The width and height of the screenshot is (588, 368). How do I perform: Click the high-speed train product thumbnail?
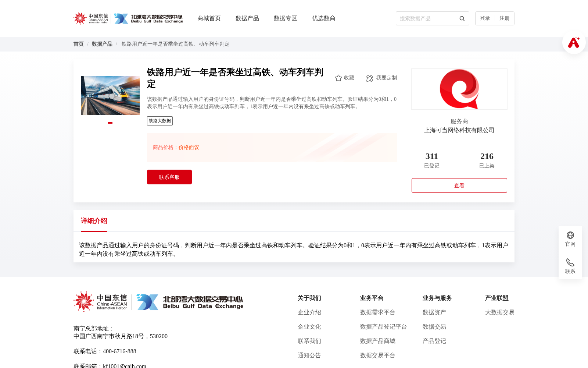(110, 96)
